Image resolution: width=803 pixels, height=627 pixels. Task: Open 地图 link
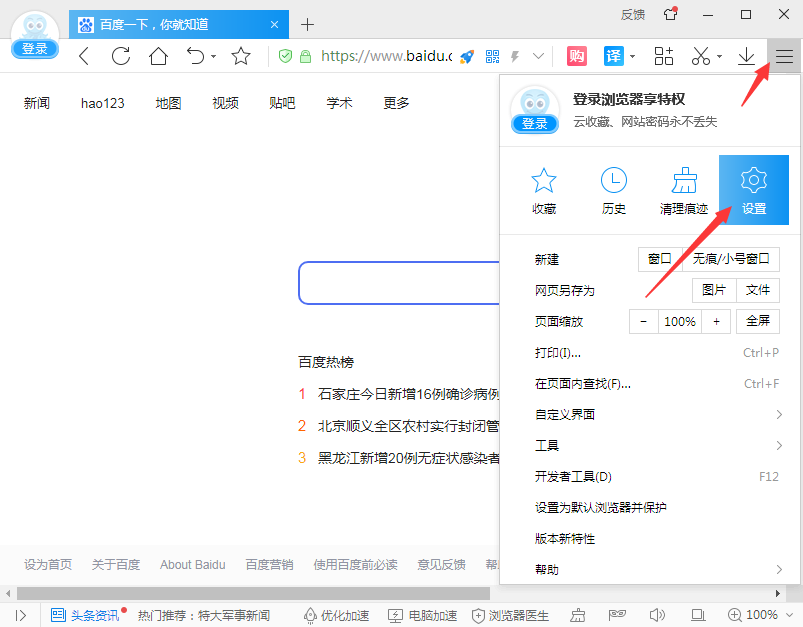coord(168,103)
